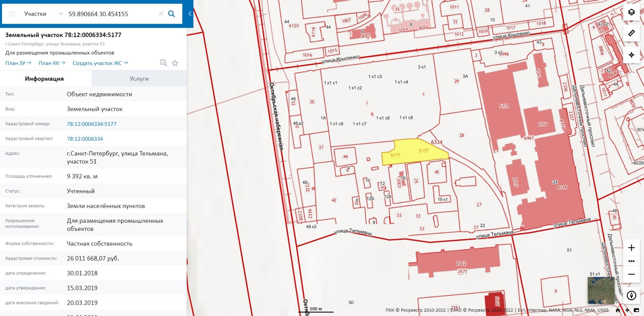This screenshot has height=316, width=644.
Task: Click 'Частная собственность' ownership text
Action: click(99, 243)
